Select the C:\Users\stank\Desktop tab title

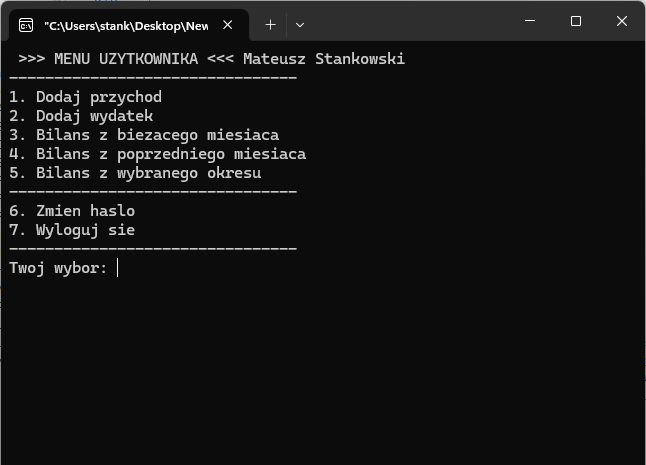click(x=125, y=24)
